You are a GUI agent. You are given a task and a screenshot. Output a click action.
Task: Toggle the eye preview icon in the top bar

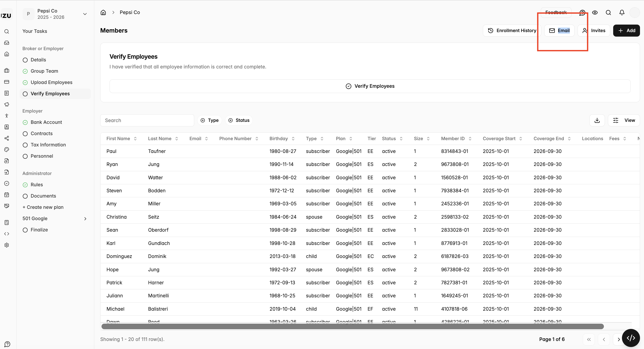pyautogui.click(x=595, y=13)
